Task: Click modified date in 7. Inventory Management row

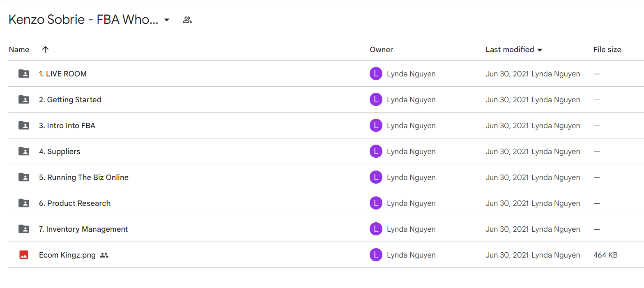Action: point(533,229)
